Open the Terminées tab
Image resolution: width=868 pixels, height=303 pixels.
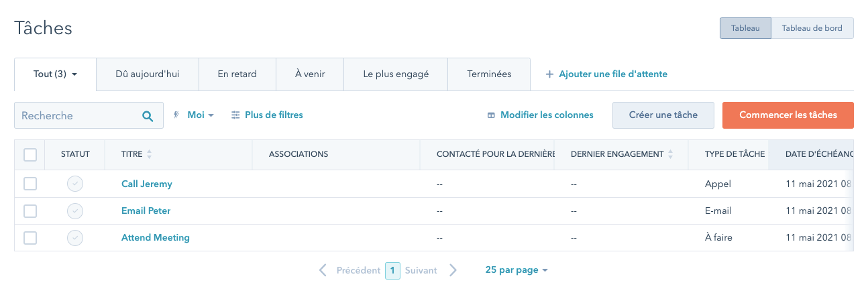point(489,74)
